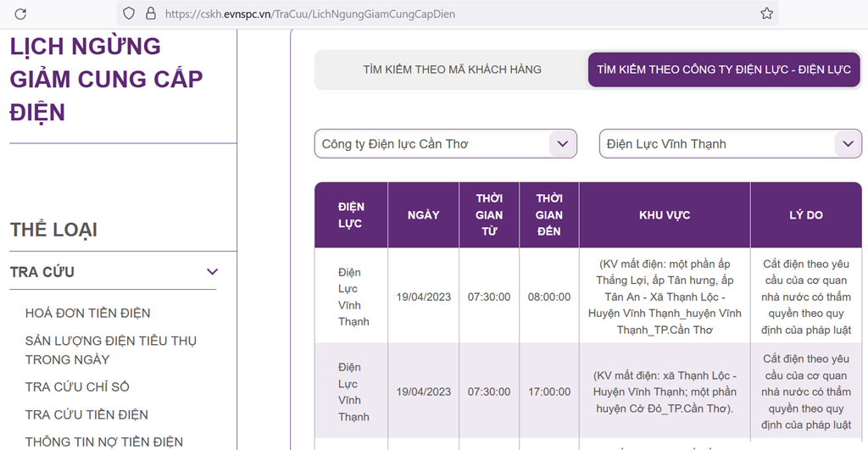The image size is (868, 450).
Task: Select Tìm kiếm theo Công ty Điện lực tab
Action: pyautogui.click(x=723, y=69)
